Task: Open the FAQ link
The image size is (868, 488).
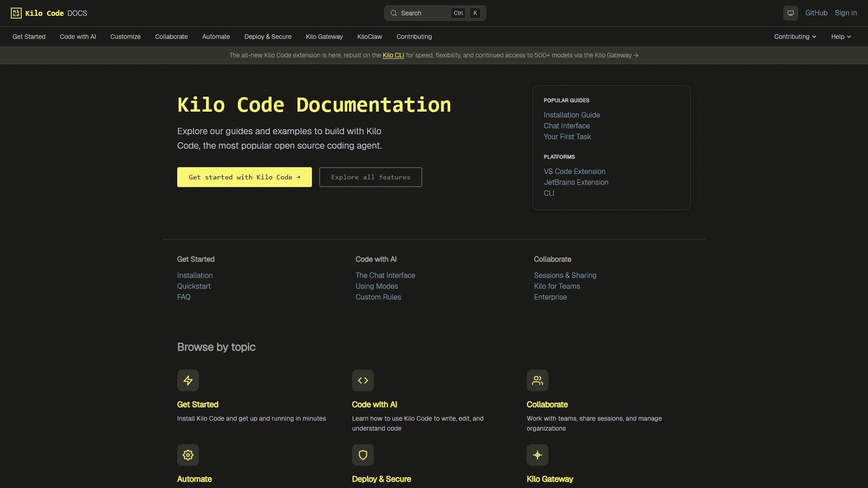Action: (x=184, y=297)
